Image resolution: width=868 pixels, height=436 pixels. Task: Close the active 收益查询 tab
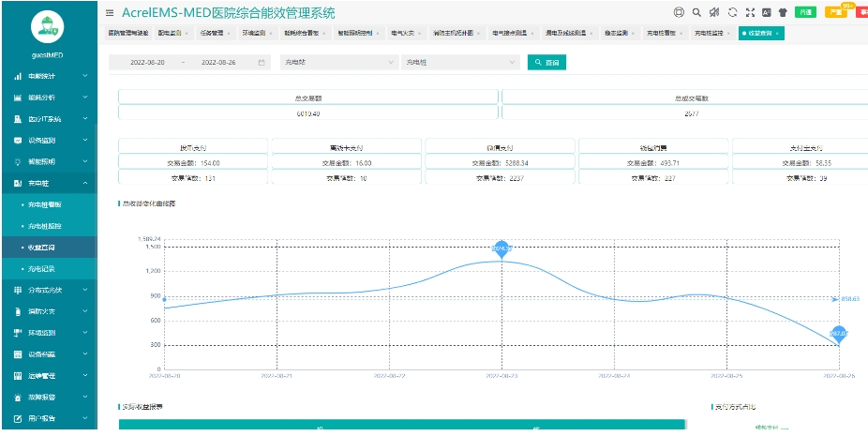tap(777, 33)
